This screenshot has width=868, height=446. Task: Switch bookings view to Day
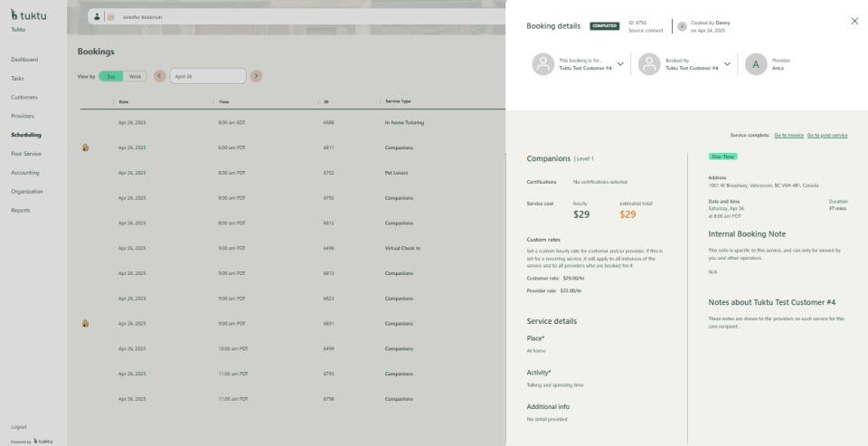[111, 76]
